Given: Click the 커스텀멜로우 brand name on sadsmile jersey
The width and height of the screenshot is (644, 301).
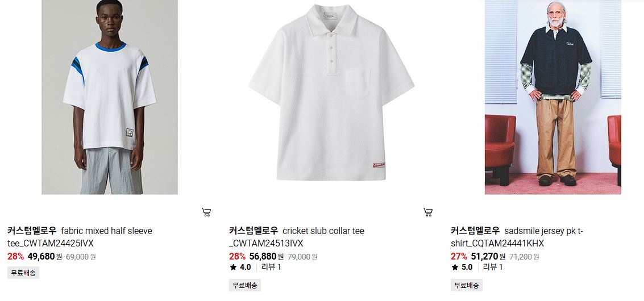Looking at the screenshot, I should coord(476,231).
